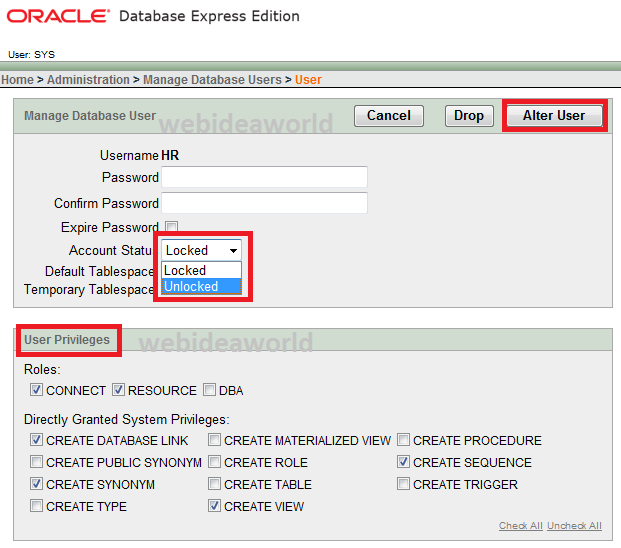Click the User breadcrumb item
The width and height of the screenshot is (621, 548).
coord(308,80)
